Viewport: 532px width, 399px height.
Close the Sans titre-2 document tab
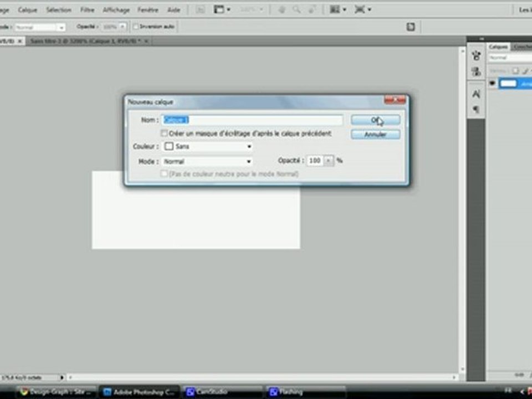pyautogui.click(x=146, y=41)
